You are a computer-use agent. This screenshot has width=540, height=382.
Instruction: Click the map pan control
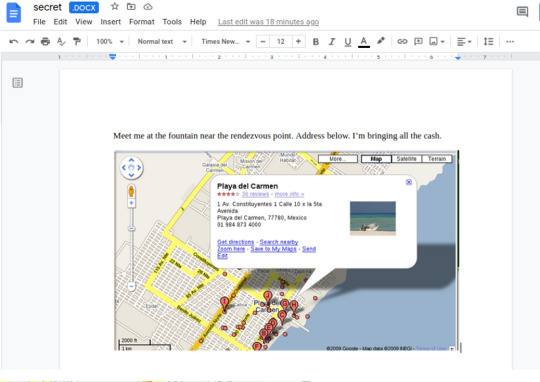click(131, 168)
